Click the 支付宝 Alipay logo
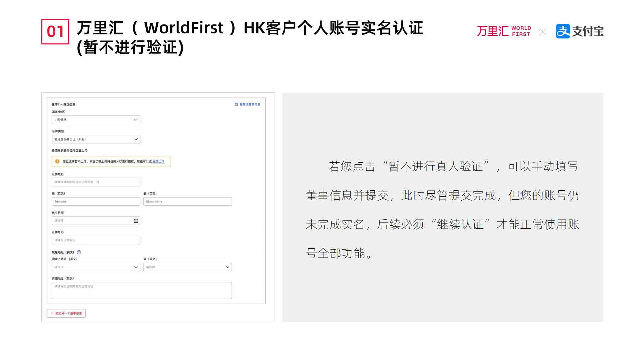Viewport: 644px width, 362px height. click(x=580, y=31)
